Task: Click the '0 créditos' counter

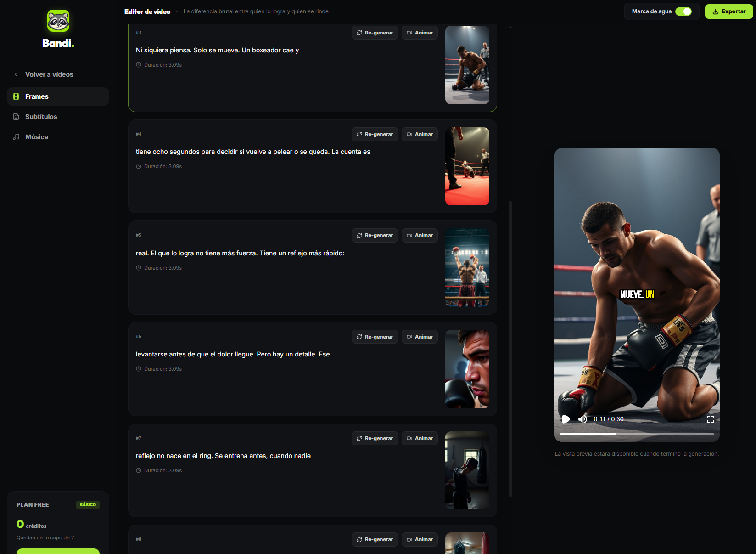Action: (32, 525)
